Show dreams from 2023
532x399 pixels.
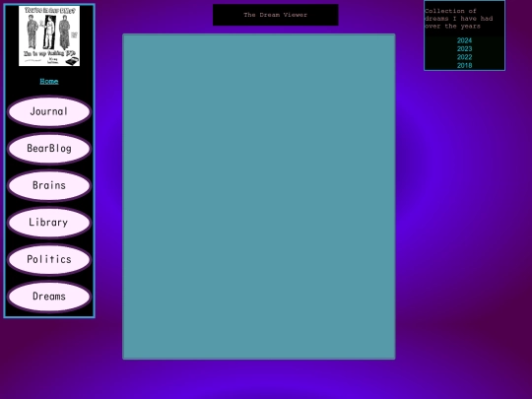point(464,49)
